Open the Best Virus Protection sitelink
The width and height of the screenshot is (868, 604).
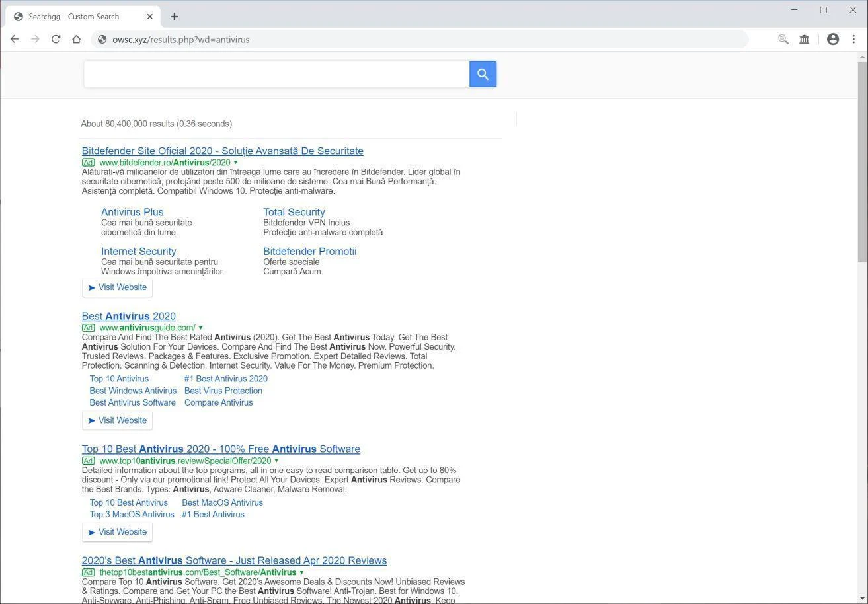pyautogui.click(x=223, y=391)
